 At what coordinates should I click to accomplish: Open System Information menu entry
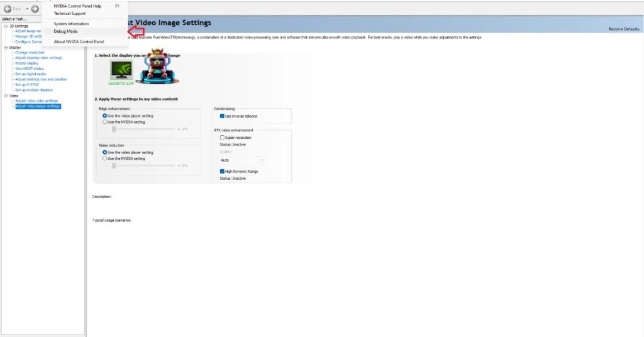pyautogui.click(x=71, y=24)
